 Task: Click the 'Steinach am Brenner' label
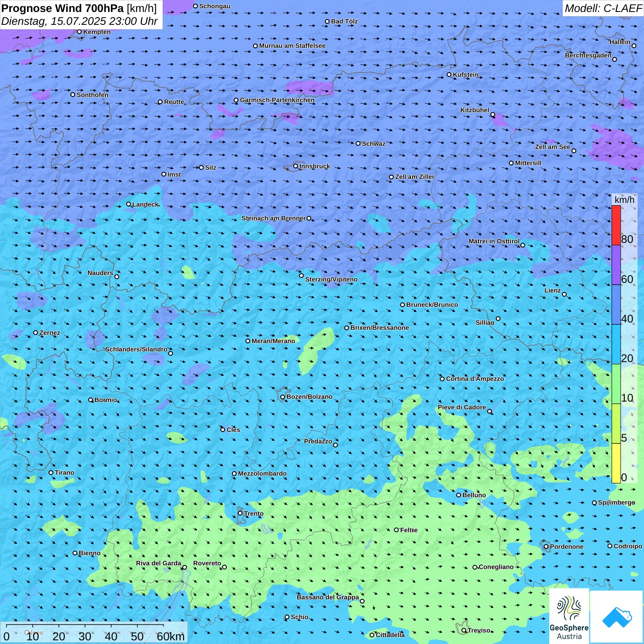pyautogui.click(x=274, y=218)
